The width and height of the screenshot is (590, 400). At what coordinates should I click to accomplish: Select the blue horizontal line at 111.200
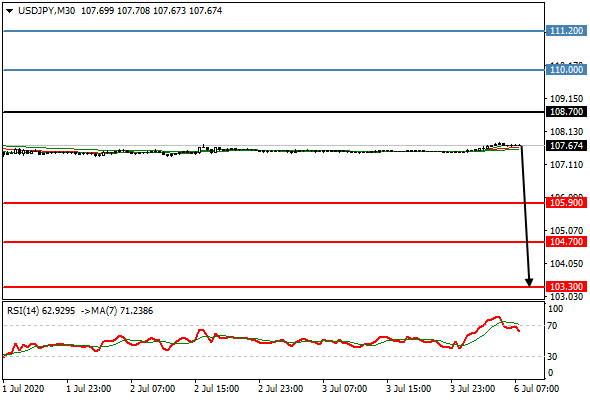tap(274, 31)
